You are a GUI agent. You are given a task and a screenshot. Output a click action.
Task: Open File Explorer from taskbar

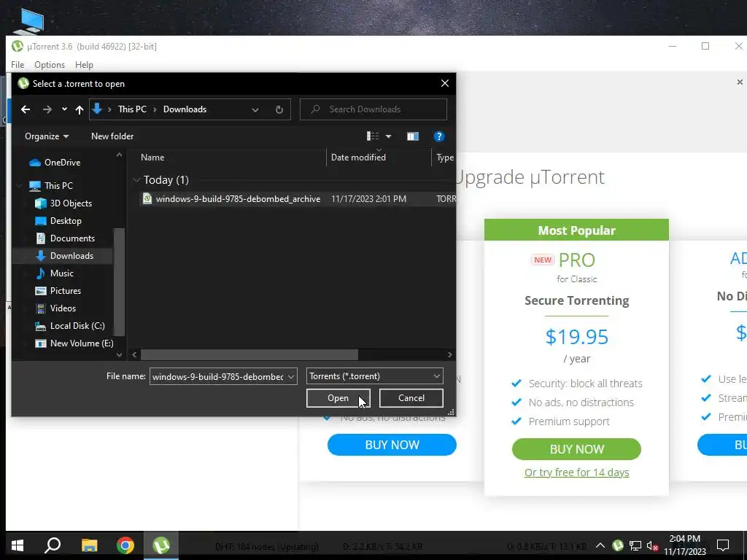89,545
